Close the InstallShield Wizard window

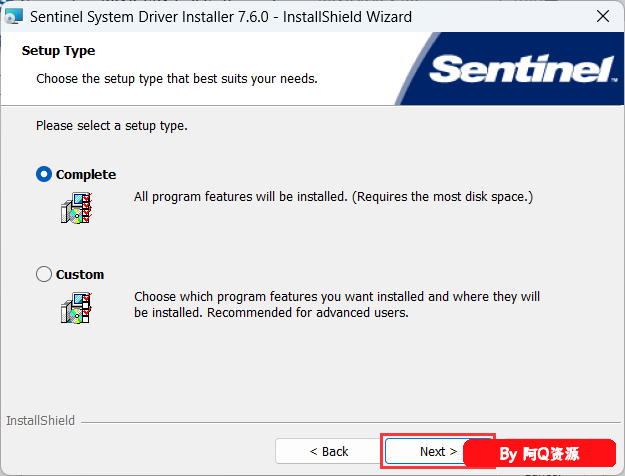coord(603,16)
